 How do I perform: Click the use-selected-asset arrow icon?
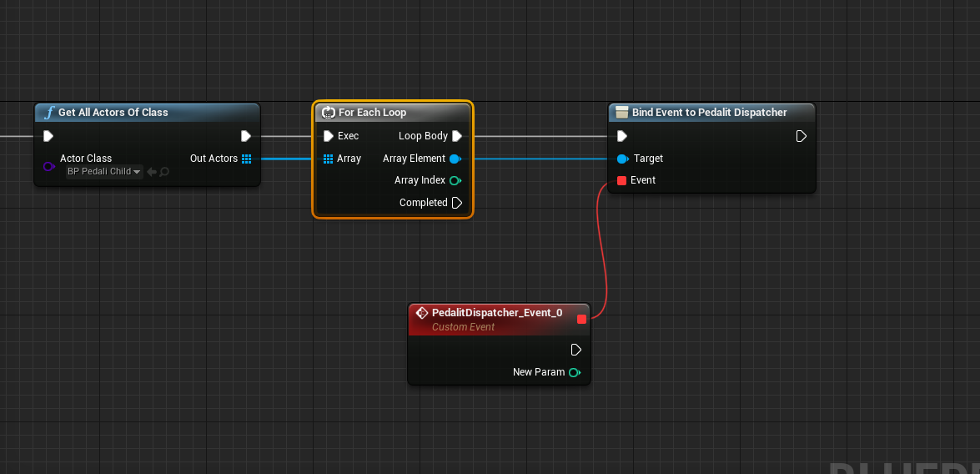point(151,171)
